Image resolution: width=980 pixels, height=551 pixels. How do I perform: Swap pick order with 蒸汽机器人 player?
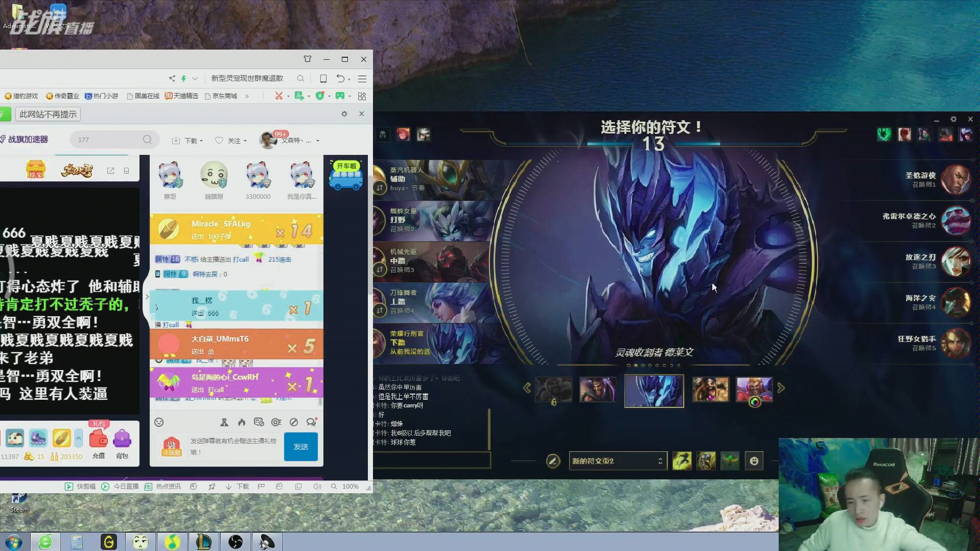coord(380,188)
